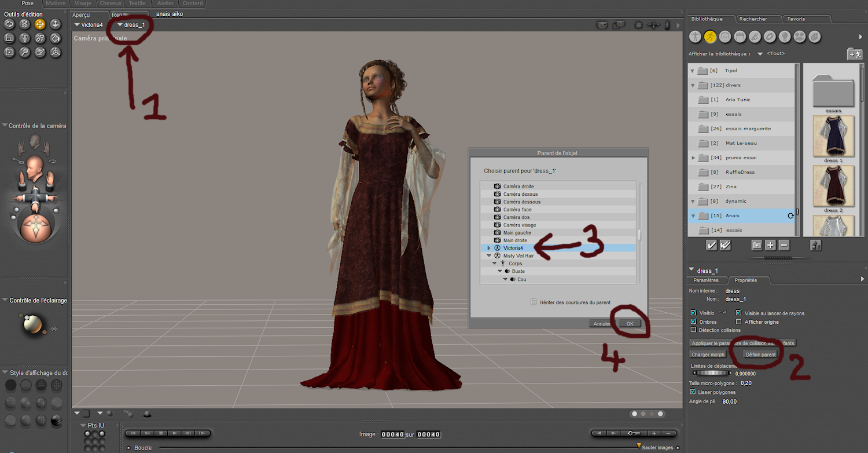The height and width of the screenshot is (453, 868).
Task: Expand Victoria4 in the parent dialog
Action: [488, 248]
